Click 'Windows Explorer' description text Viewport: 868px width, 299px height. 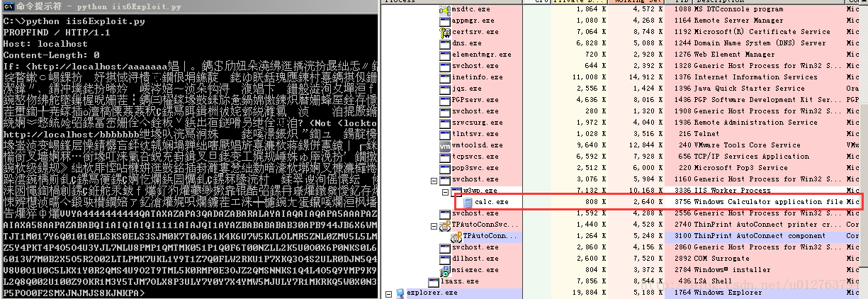pyautogui.click(x=728, y=293)
